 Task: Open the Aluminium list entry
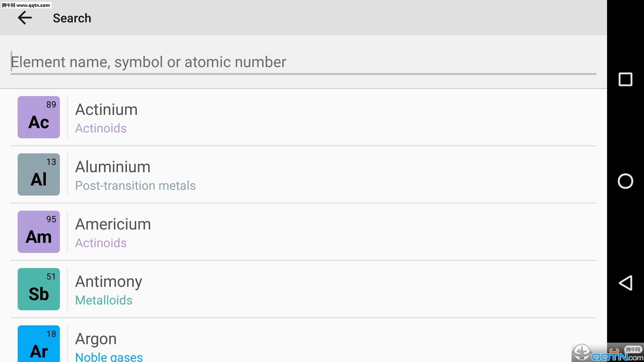pos(322,175)
